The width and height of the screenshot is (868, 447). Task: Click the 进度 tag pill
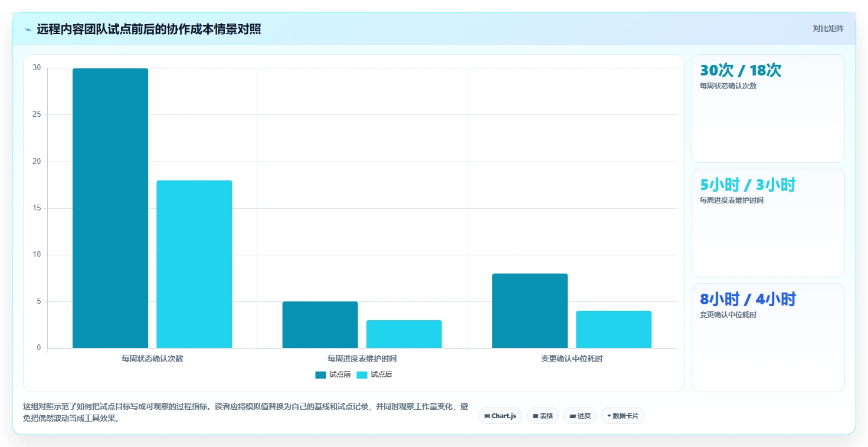(x=580, y=416)
